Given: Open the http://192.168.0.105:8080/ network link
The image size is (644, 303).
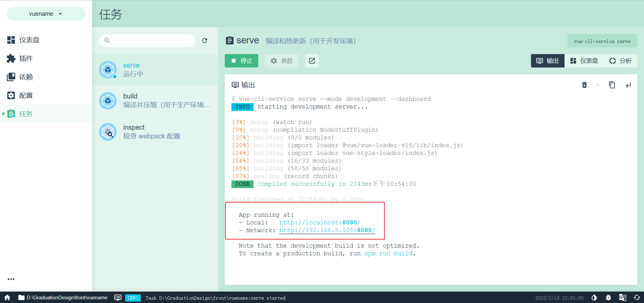Looking at the screenshot, I should [x=327, y=230].
